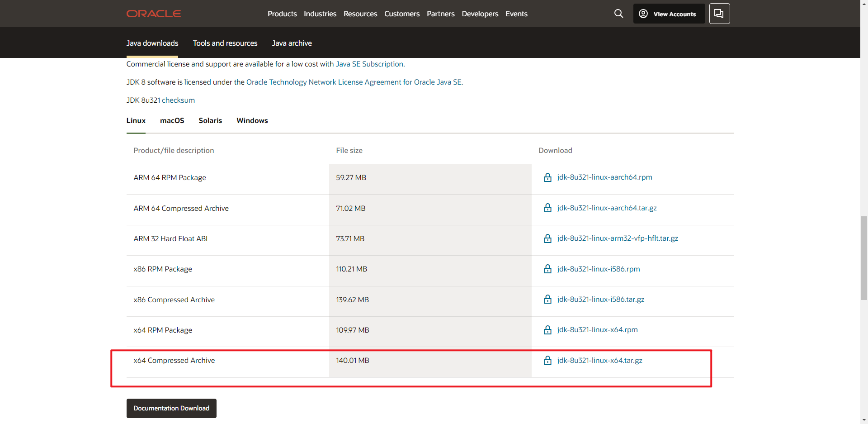Open the Customers menu
This screenshot has width=868, height=424.
(402, 14)
